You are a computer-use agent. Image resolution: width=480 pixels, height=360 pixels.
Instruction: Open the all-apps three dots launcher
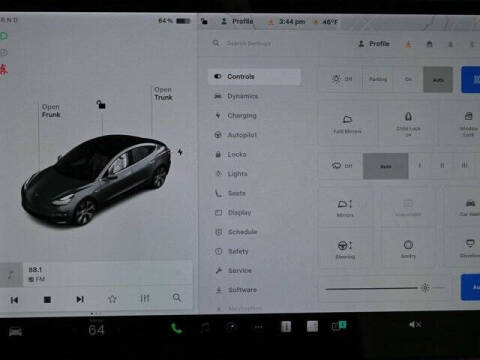point(258,327)
